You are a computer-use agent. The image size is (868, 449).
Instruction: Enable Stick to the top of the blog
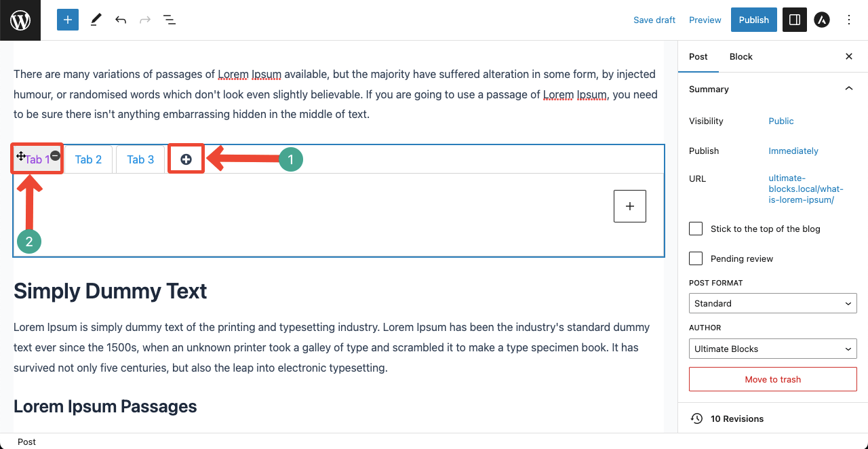click(x=696, y=229)
